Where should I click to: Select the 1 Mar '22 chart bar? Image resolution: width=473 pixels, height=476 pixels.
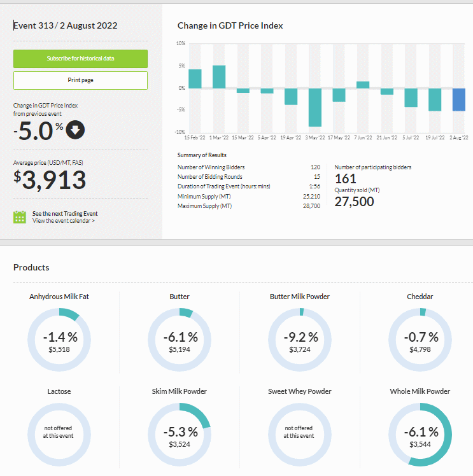tap(219, 77)
